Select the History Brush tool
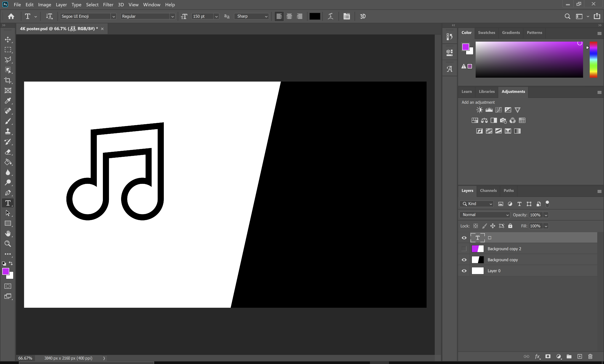The height and width of the screenshot is (364, 604). click(8, 142)
